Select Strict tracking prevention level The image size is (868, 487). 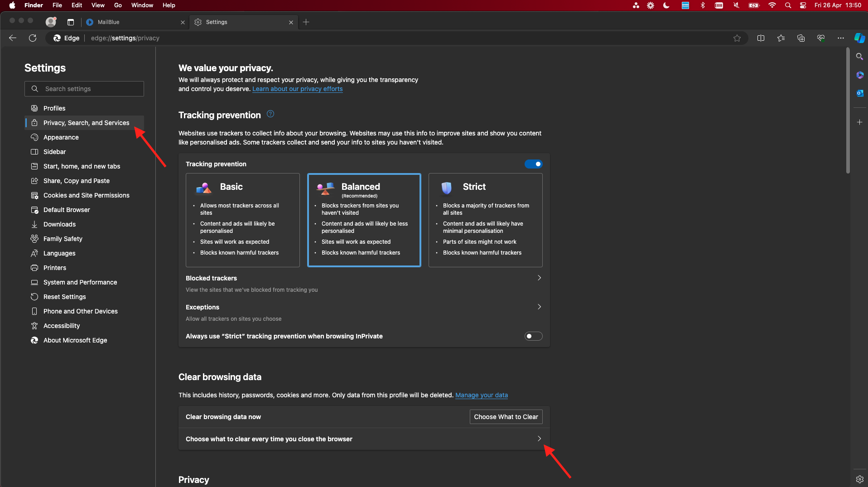pyautogui.click(x=486, y=220)
